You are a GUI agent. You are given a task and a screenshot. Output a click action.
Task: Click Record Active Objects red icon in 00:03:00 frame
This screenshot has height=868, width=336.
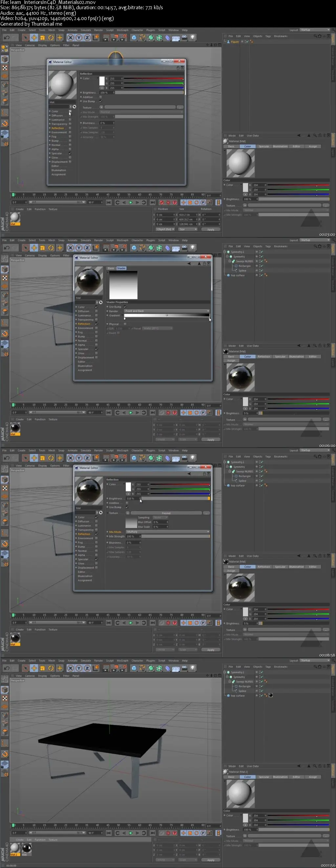pos(162,203)
